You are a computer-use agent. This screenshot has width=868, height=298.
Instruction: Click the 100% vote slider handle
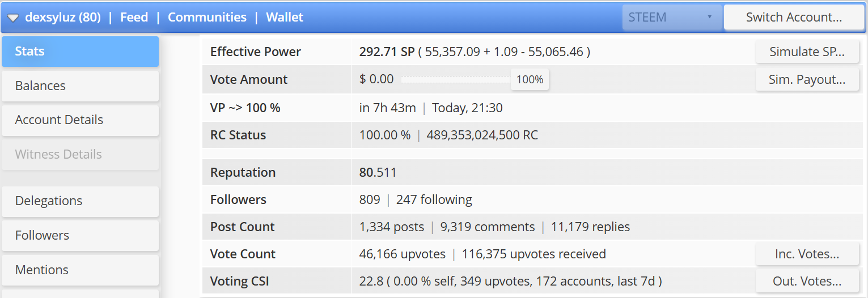click(530, 80)
